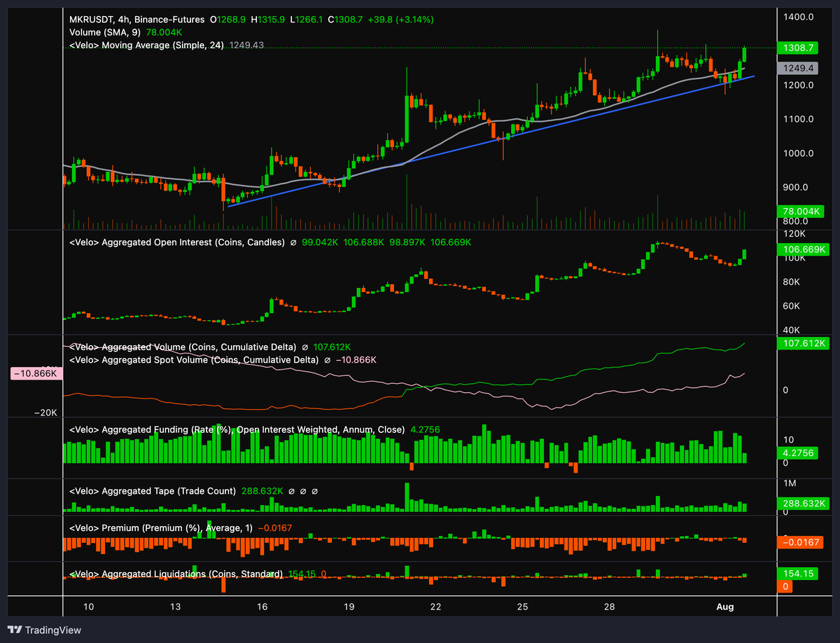Click the 800.0 price axis label
840x643 pixels.
pos(796,221)
